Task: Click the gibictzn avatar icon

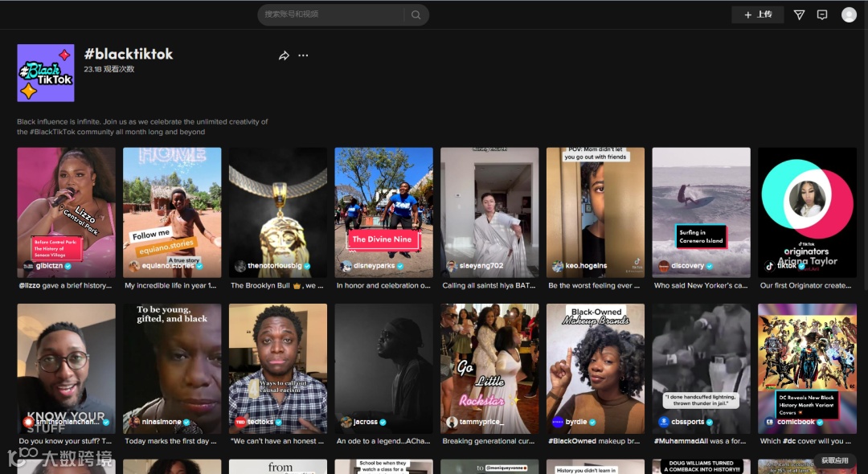Action: (x=28, y=266)
